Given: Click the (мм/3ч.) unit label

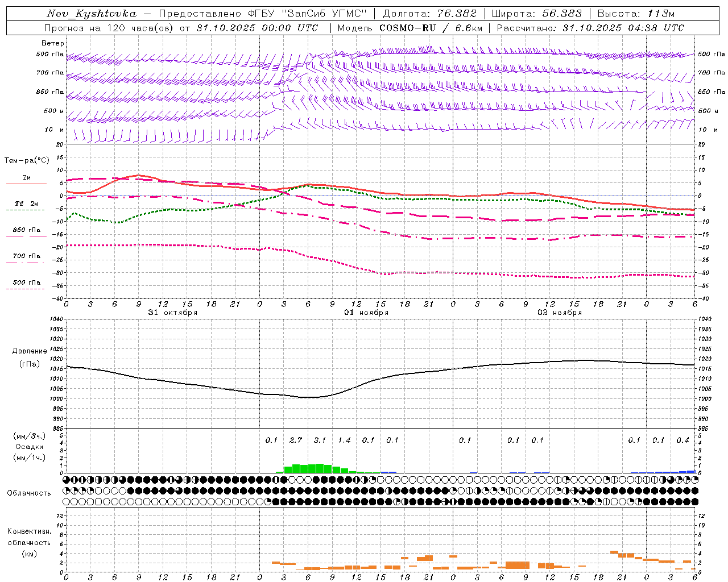Looking at the screenshot, I should 29,436.
